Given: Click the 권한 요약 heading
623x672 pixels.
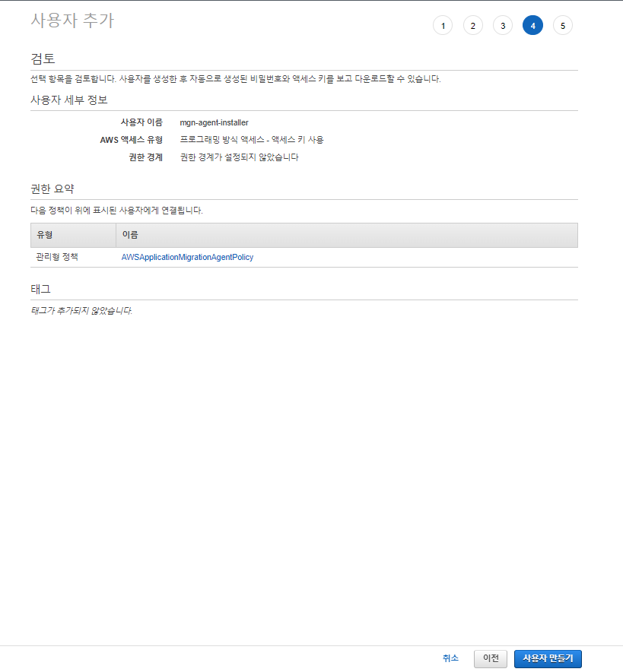Looking at the screenshot, I should pos(52,189).
